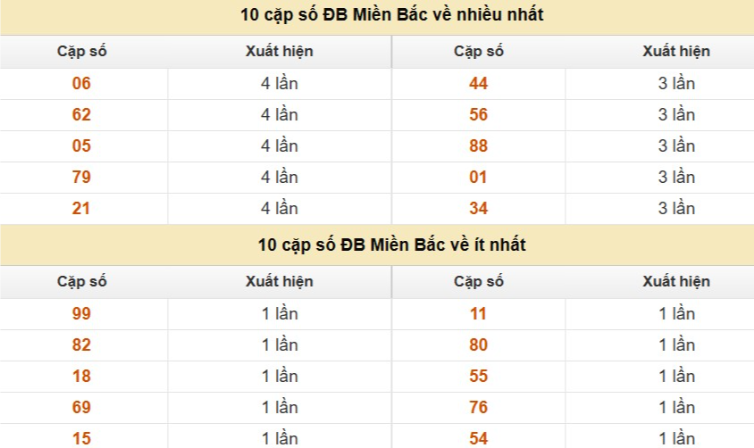Click the "1 lần" cell beside 18
The height and width of the screenshot is (448, 754).
[x=279, y=376]
